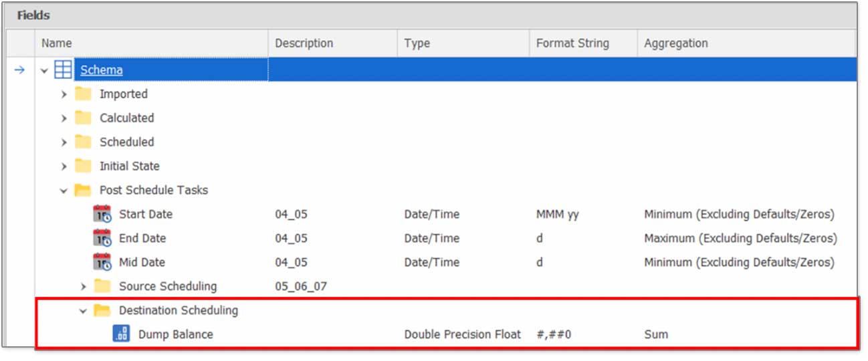
Task: Click the Schema table icon
Action: 64,70
